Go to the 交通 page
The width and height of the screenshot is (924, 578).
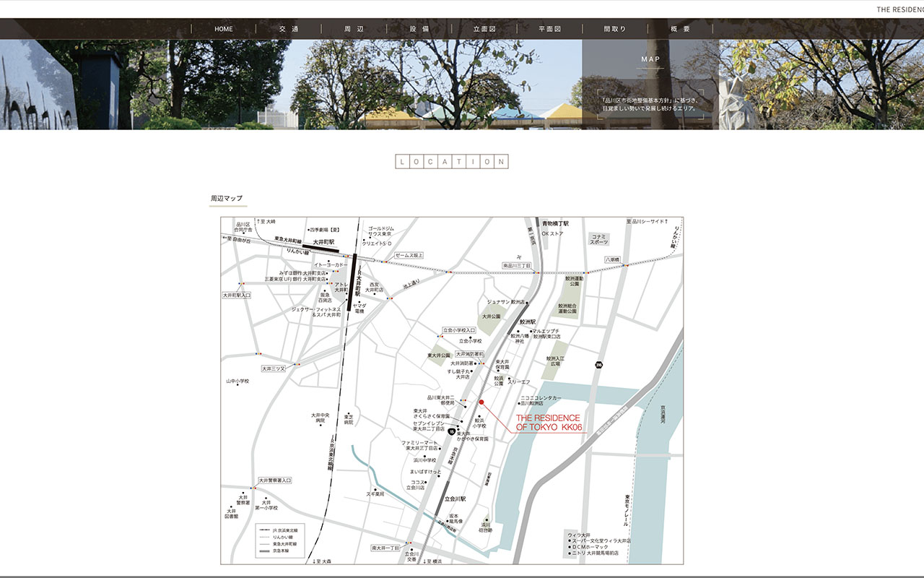(289, 29)
